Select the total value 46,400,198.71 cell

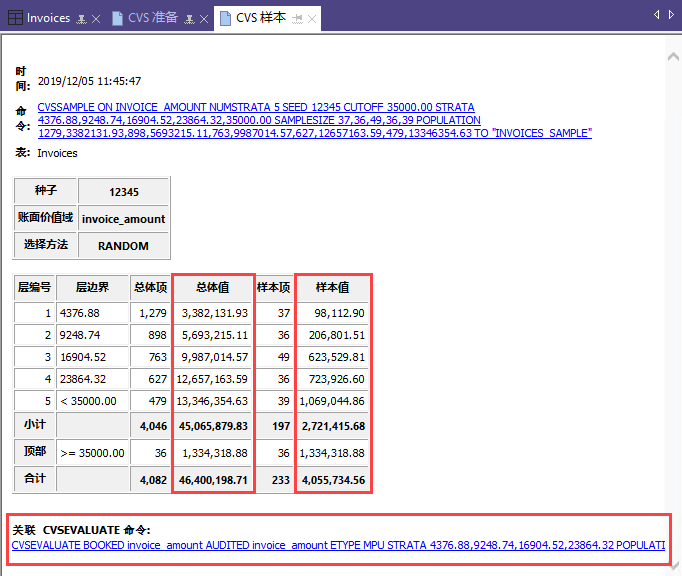coord(212,481)
